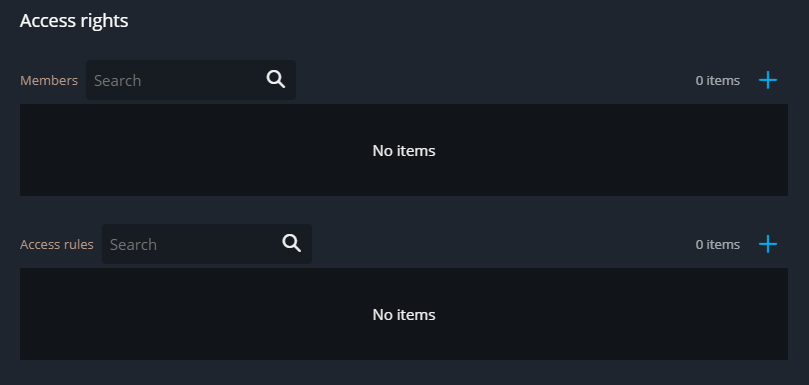
Task: Select the Access rights heading
Action: point(74,21)
